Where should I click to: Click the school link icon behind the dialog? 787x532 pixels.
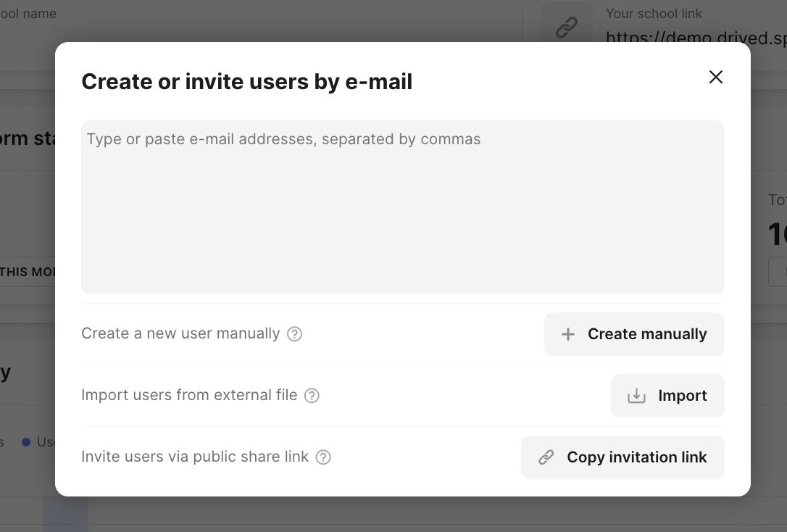(566, 27)
